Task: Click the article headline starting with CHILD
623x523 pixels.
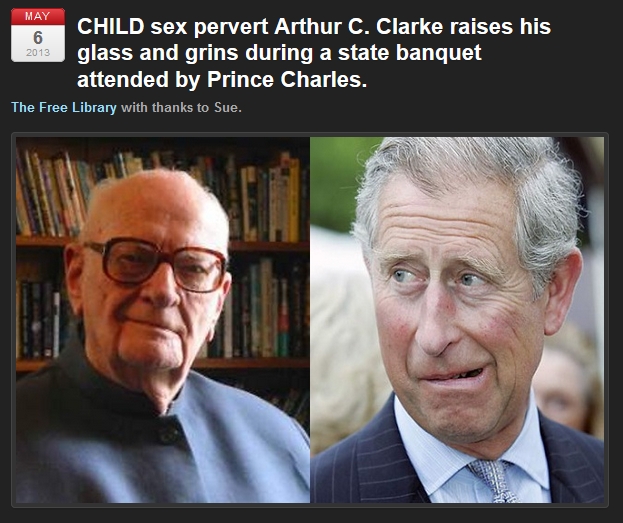Action: tap(314, 53)
